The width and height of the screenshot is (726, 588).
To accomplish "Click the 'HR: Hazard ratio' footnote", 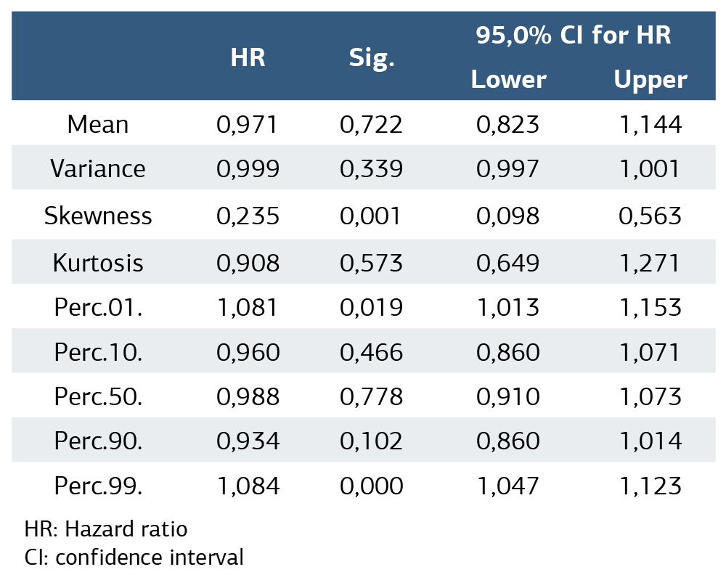I will 106,528.
